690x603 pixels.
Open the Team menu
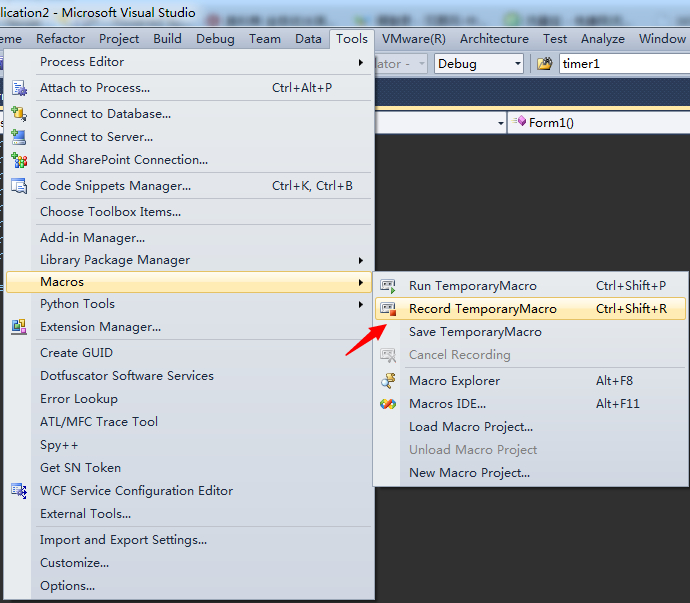click(x=264, y=39)
